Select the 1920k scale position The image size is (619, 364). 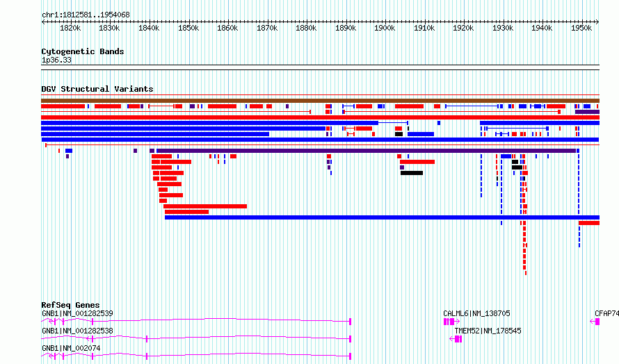click(463, 28)
